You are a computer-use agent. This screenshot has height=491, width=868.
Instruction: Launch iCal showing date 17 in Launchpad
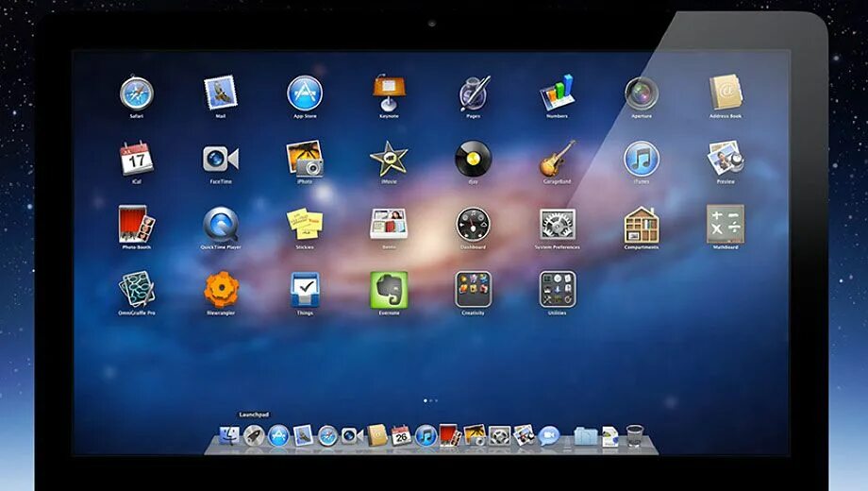pos(136,159)
